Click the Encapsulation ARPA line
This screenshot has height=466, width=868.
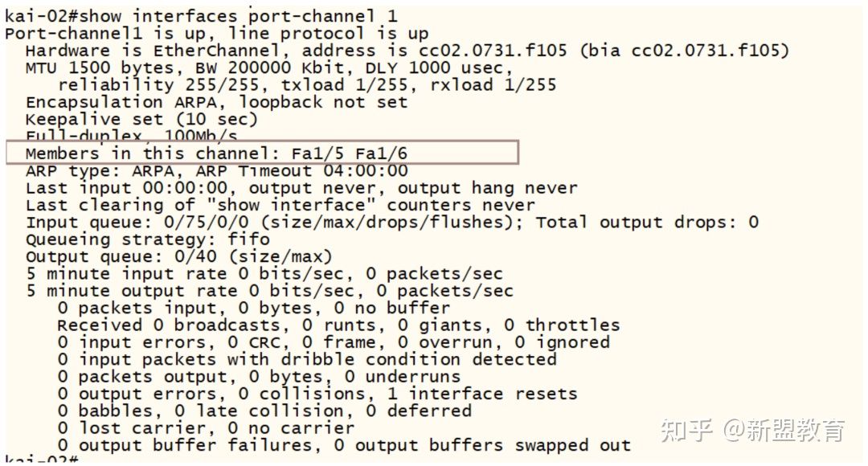216,102
